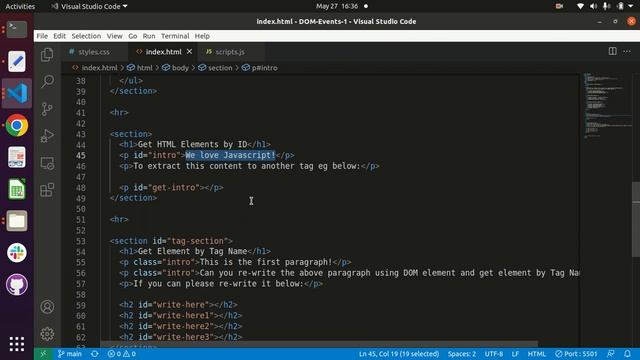Open LF end of line selector
Image resolution: width=640 pixels, height=360 pixels.
coord(515,354)
